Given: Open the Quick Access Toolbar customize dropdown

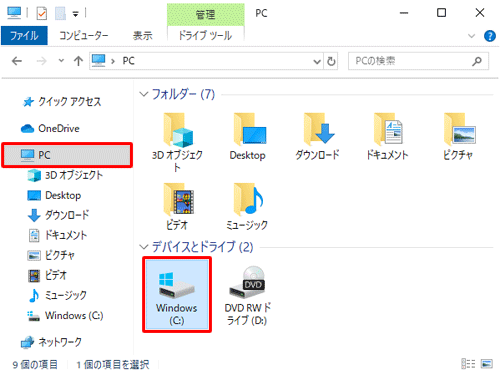Looking at the screenshot, I should [x=76, y=14].
